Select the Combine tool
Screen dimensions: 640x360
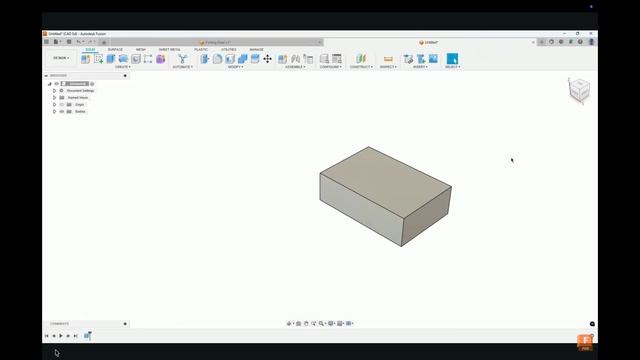click(242, 59)
